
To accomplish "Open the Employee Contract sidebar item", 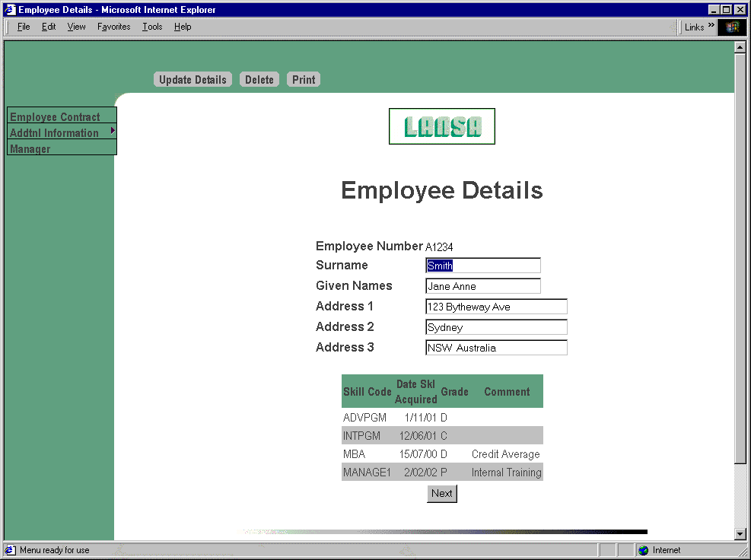I will pos(62,116).
